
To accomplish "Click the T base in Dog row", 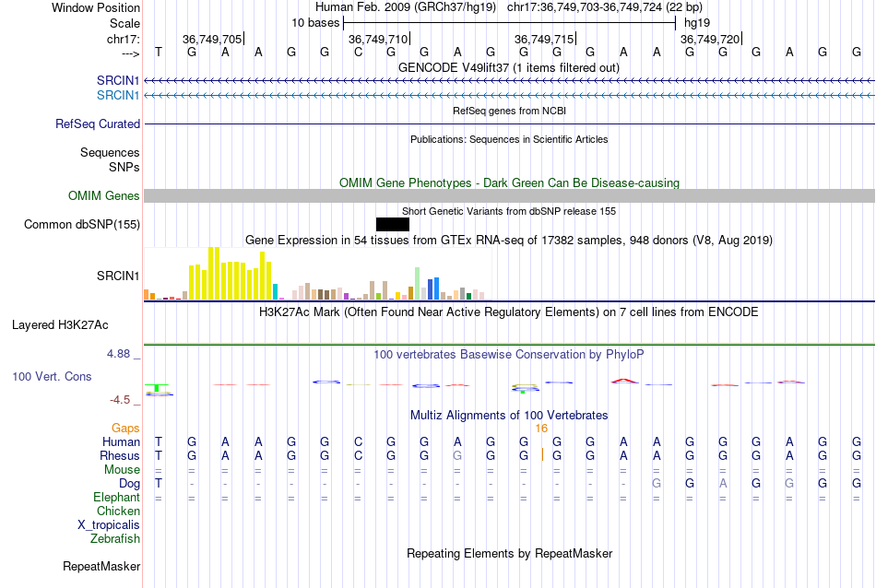I will (159, 484).
